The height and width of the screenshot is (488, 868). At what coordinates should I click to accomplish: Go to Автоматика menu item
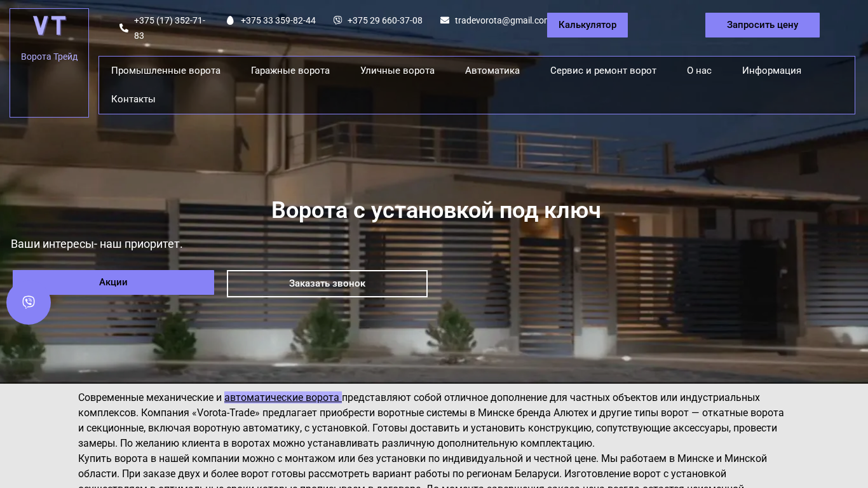point(492,71)
